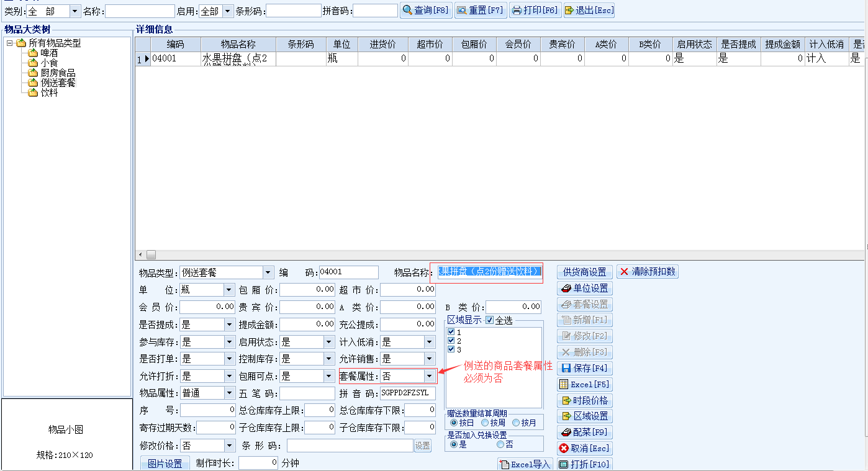Select 啤酒 folder in the tree
The height and width of the screenshot is (471, 868).
49,53
